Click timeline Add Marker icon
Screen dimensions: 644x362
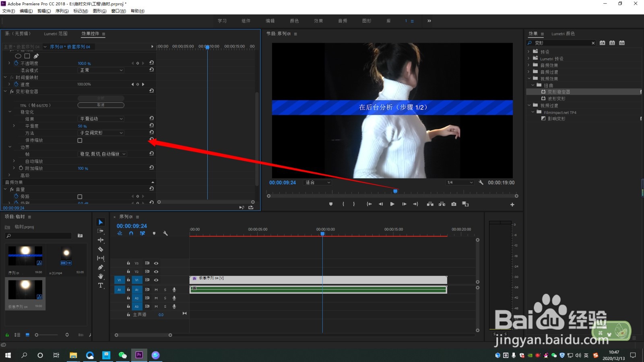click(x=154, y=233)
